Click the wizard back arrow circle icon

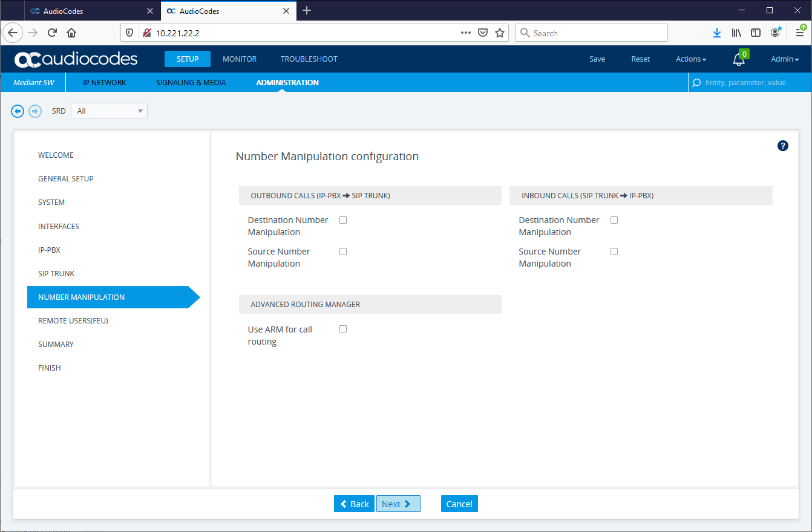(18, 111)
